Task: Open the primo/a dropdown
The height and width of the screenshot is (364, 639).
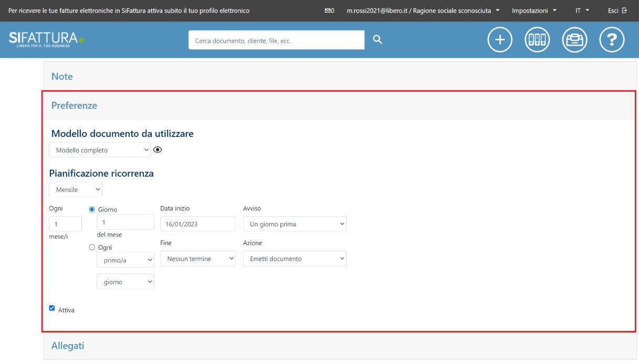Action: [x=125, y=259]
